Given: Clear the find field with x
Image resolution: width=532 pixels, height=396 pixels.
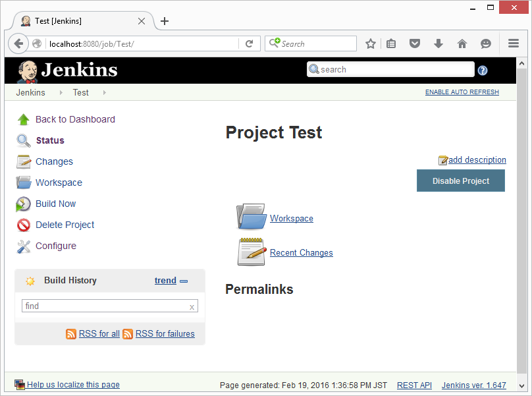Looking at the screenshot, I should [x=192, y=307].
